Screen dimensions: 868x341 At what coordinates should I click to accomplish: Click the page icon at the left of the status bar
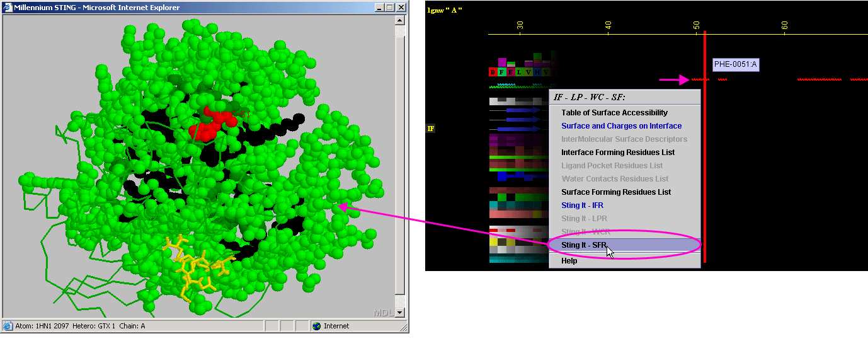point(8,326)
